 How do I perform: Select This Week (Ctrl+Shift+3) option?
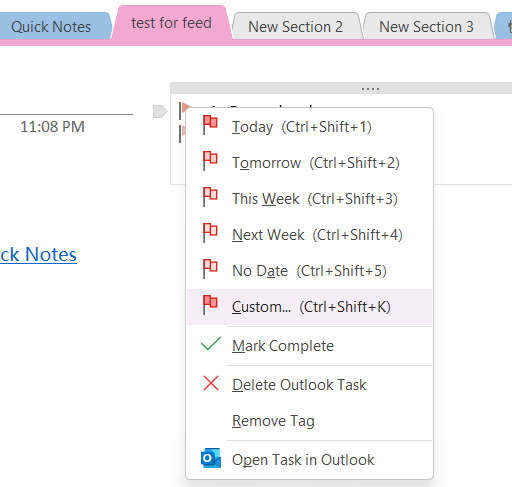pyautogui.click(x=309, y=199)
